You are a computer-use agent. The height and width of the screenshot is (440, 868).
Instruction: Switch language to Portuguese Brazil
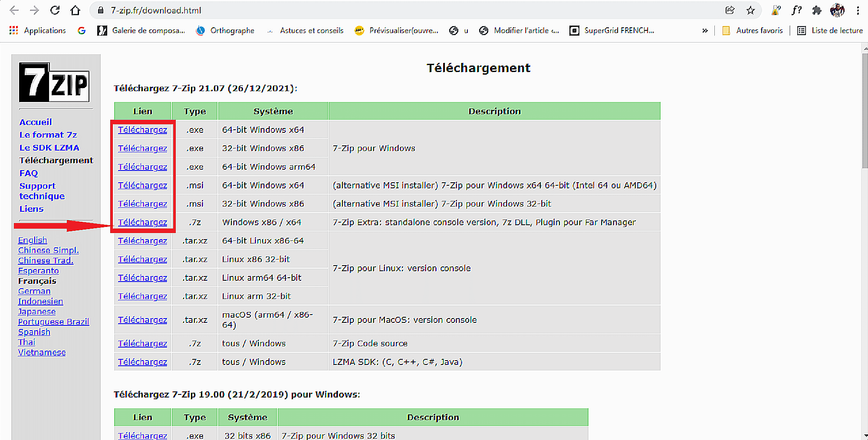point(53,322)
